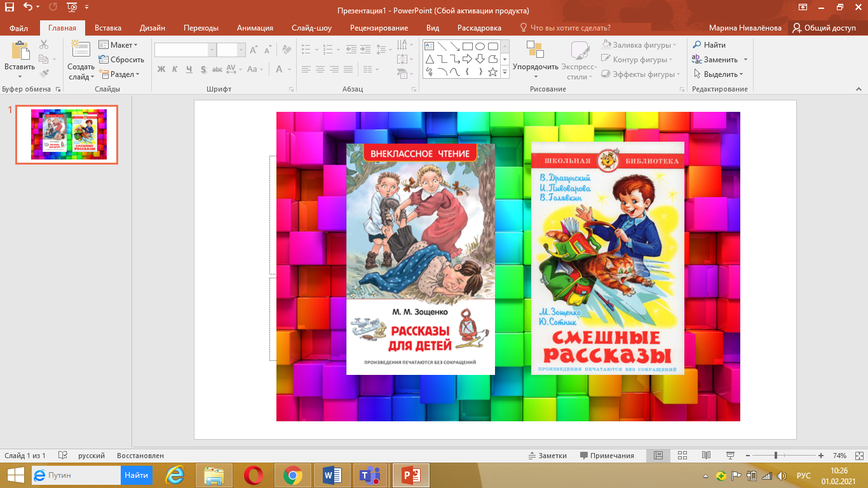Click the increase indent level icon

coord(365,50)
